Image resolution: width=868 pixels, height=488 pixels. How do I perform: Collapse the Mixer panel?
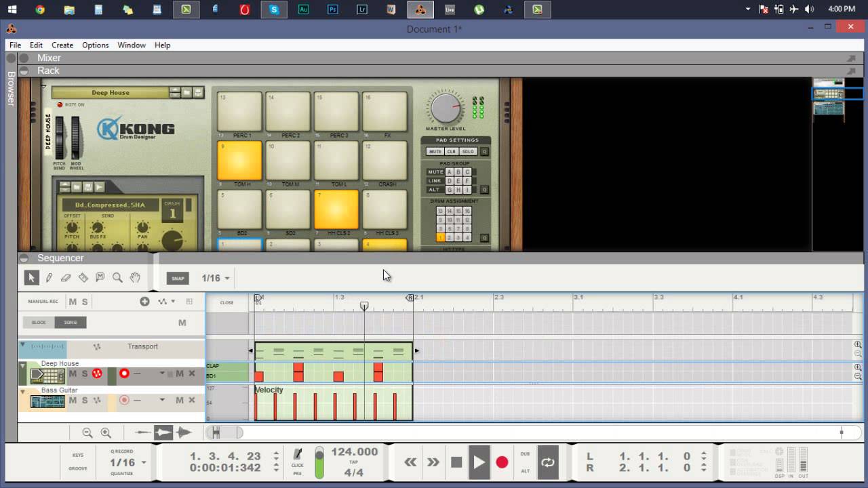[x=24, y=58]
